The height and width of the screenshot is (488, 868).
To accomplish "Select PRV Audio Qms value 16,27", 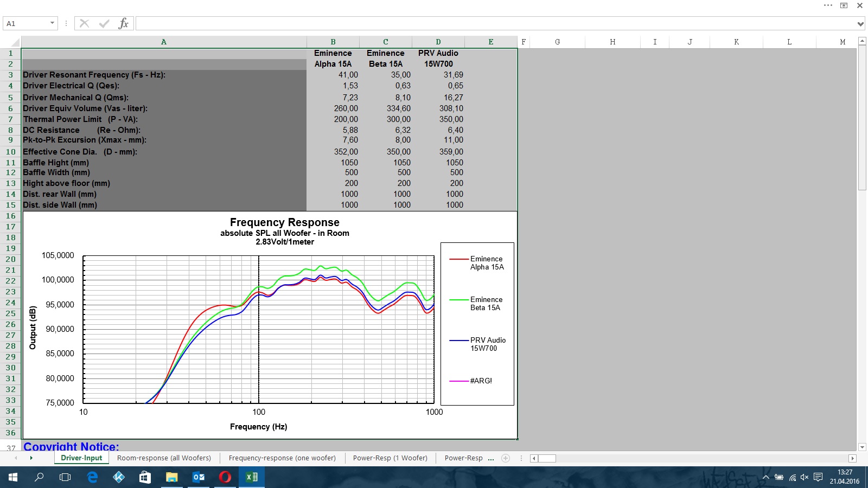I will 438,98.
